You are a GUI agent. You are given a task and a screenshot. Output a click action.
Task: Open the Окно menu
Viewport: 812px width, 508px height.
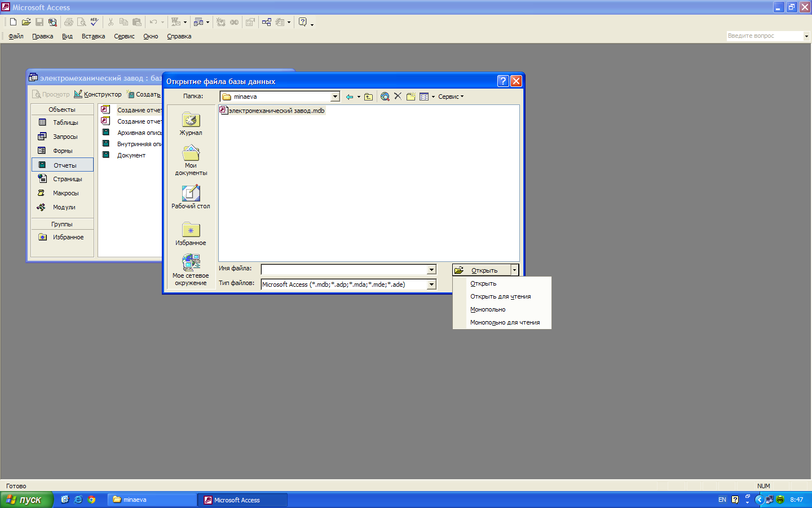pyautogui.click(x=151, y=36)
